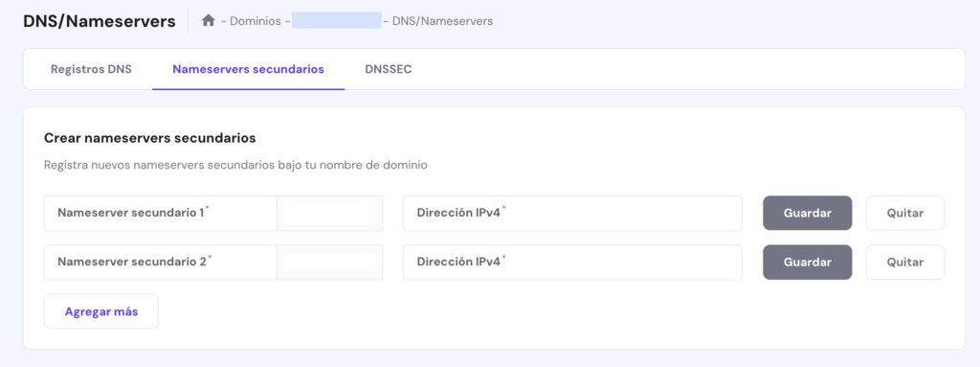
Task: Open the blurred domain name breadcrumb
Action: pyautogui.click(x=336, y=21)
